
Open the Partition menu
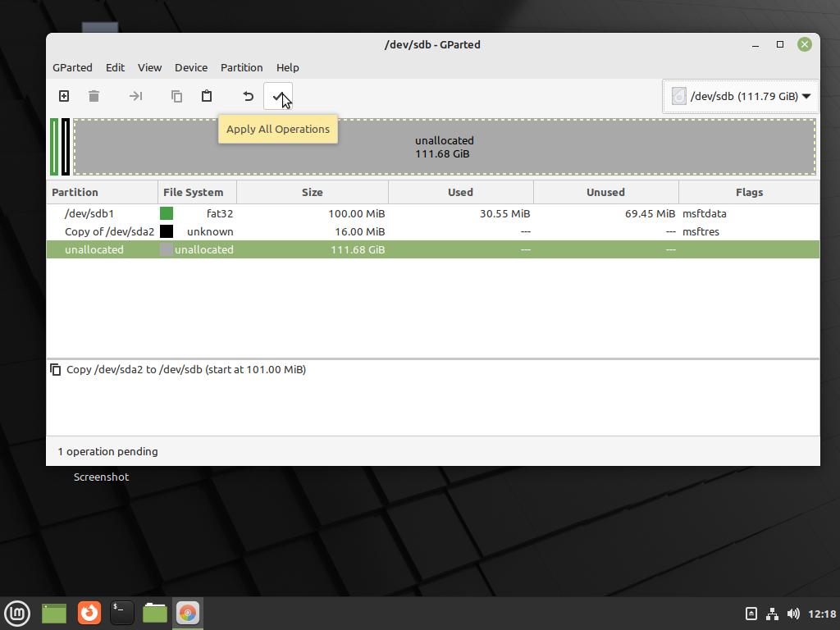point(241,67)
